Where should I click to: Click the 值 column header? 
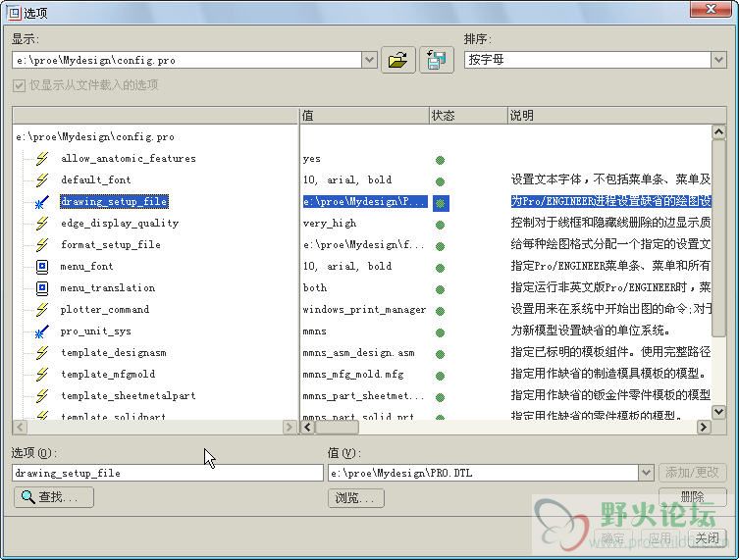click(364, 116)
